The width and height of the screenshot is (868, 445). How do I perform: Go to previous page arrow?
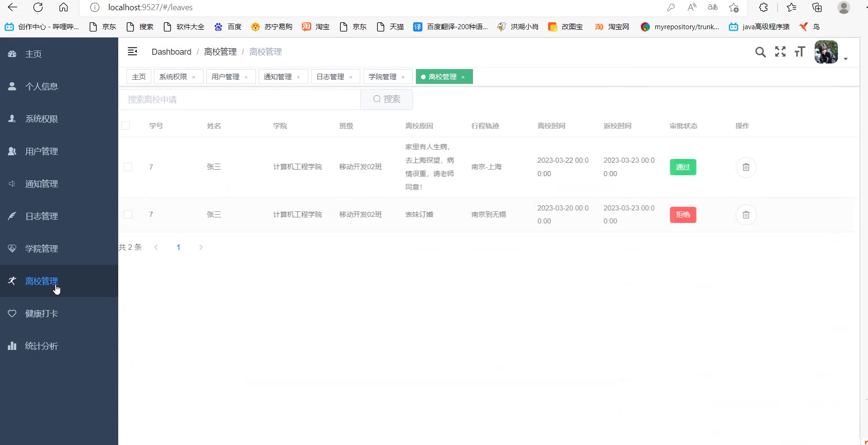(x=156, y=247)
